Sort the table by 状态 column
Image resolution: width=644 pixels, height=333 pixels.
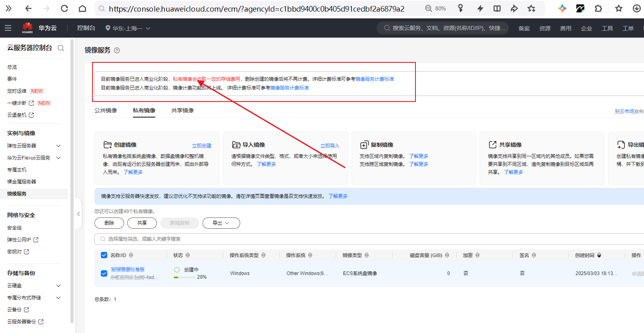(x=188, y=255)
